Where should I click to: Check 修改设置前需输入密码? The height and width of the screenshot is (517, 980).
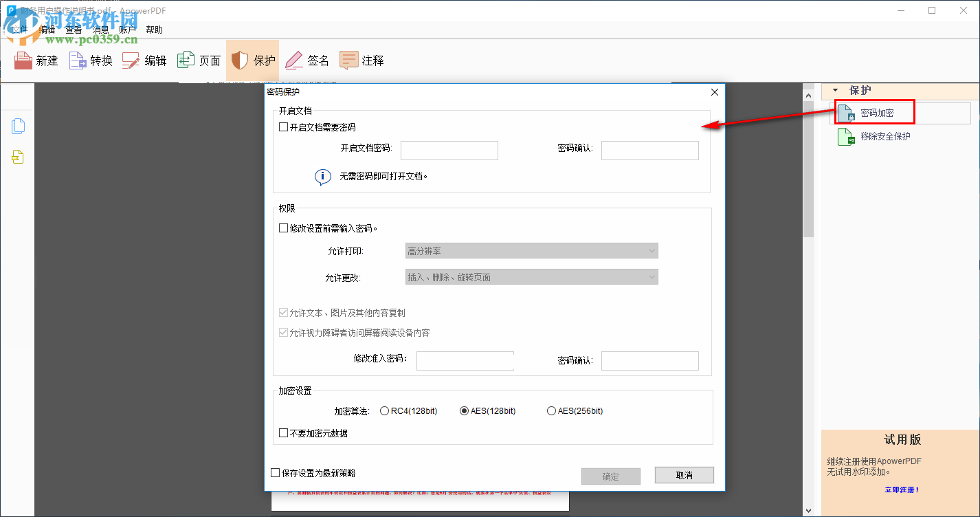point(283,228)
